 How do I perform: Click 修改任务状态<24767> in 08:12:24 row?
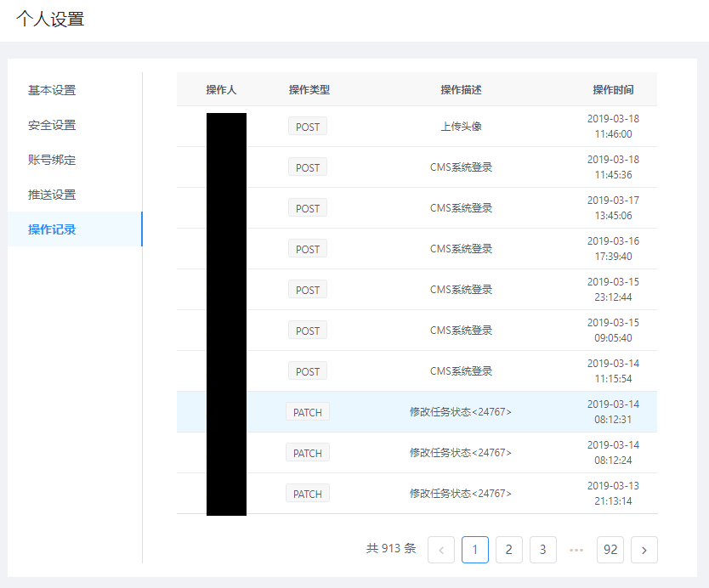(460, 452)
